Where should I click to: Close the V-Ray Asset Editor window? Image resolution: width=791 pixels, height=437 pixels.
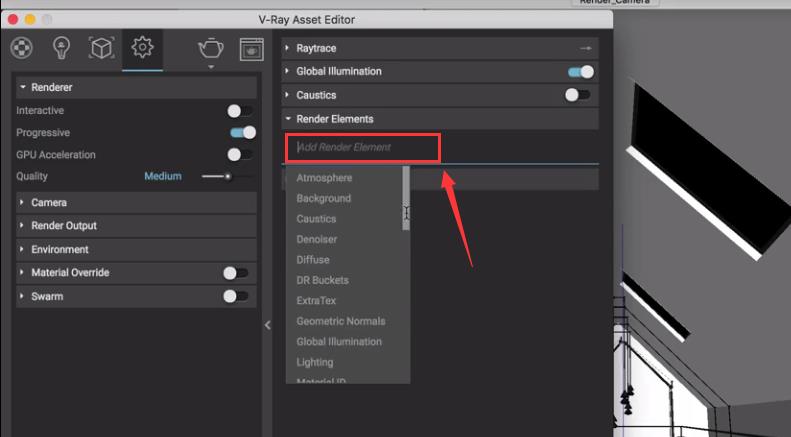click(x=13, y=20)
